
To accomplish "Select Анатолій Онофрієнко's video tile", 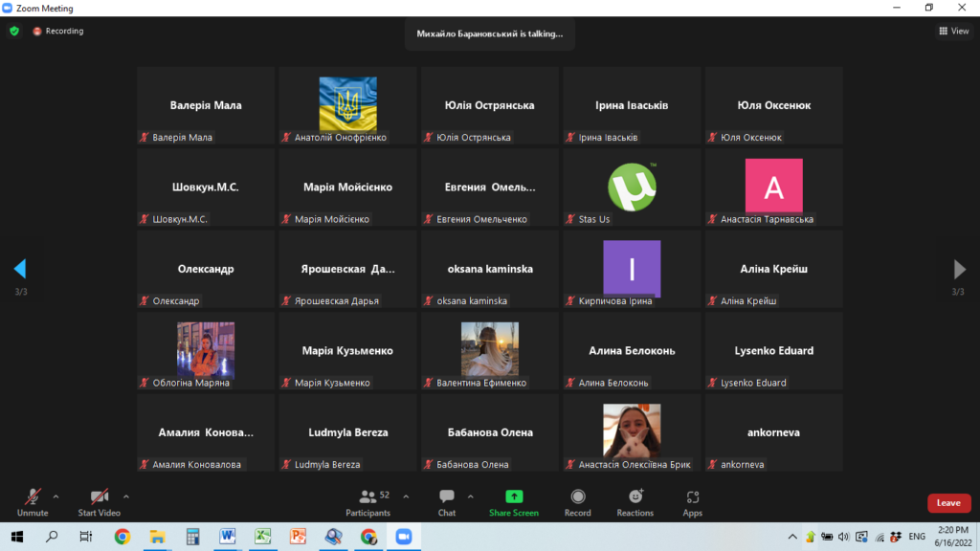I will pos(347,105).
